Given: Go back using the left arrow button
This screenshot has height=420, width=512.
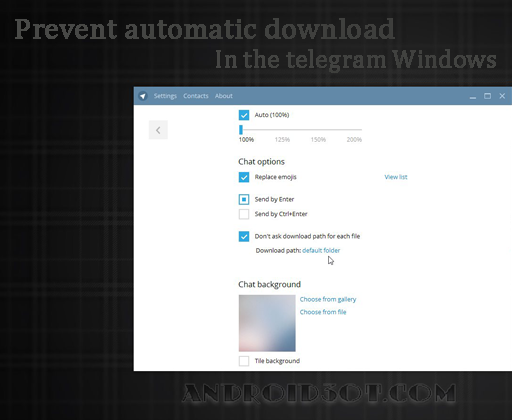Looking at the screenshot, I should pyautogui.click(x=158, y=130).
